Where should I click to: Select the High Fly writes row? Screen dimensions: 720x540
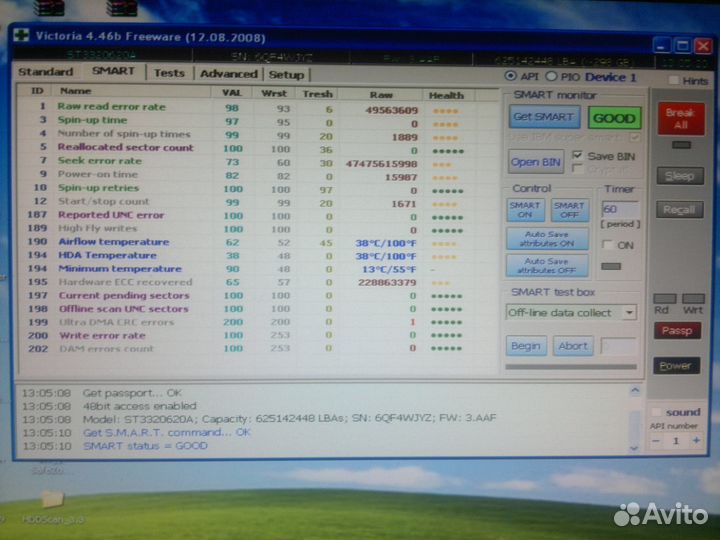(x=257, y=229)
